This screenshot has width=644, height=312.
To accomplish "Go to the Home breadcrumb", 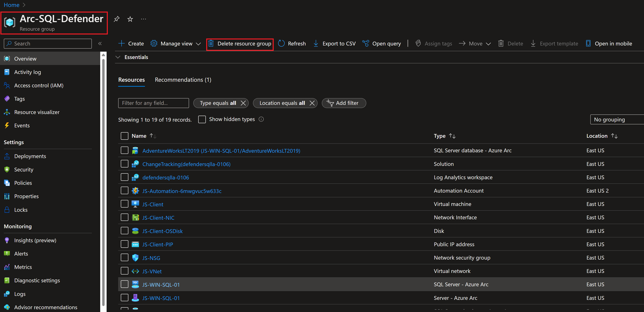I will pyautogui.click(x=12, y=5).
